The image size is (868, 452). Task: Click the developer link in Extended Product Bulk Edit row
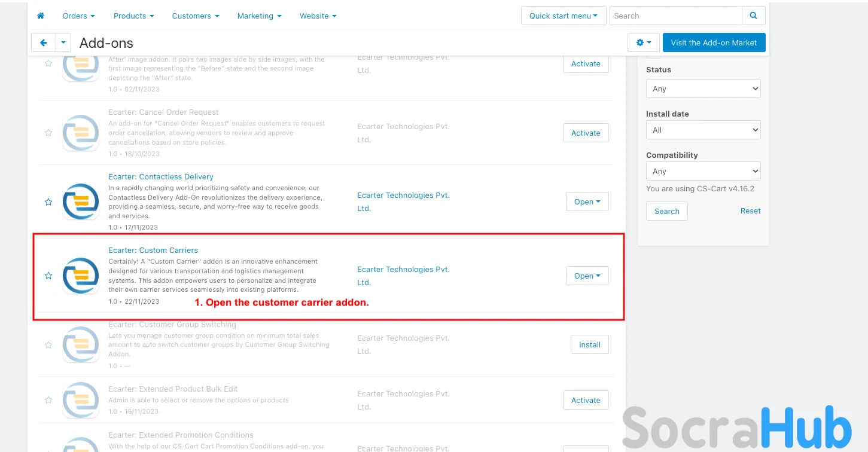403,400
